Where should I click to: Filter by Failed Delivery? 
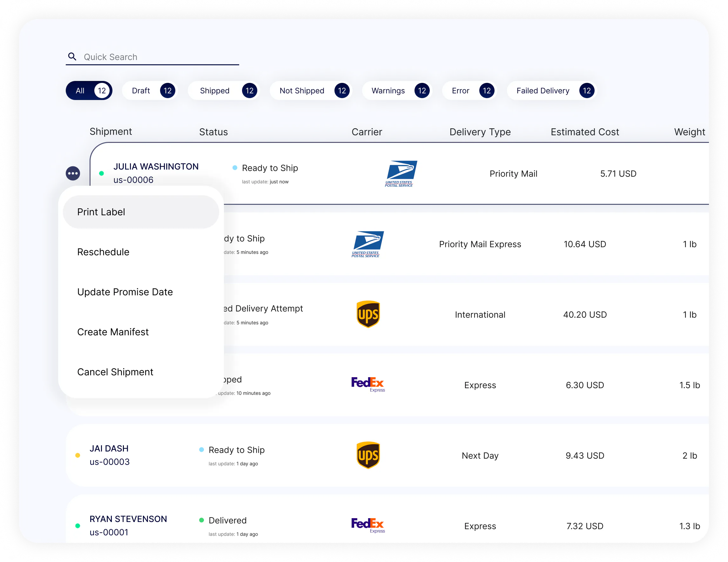552,90
